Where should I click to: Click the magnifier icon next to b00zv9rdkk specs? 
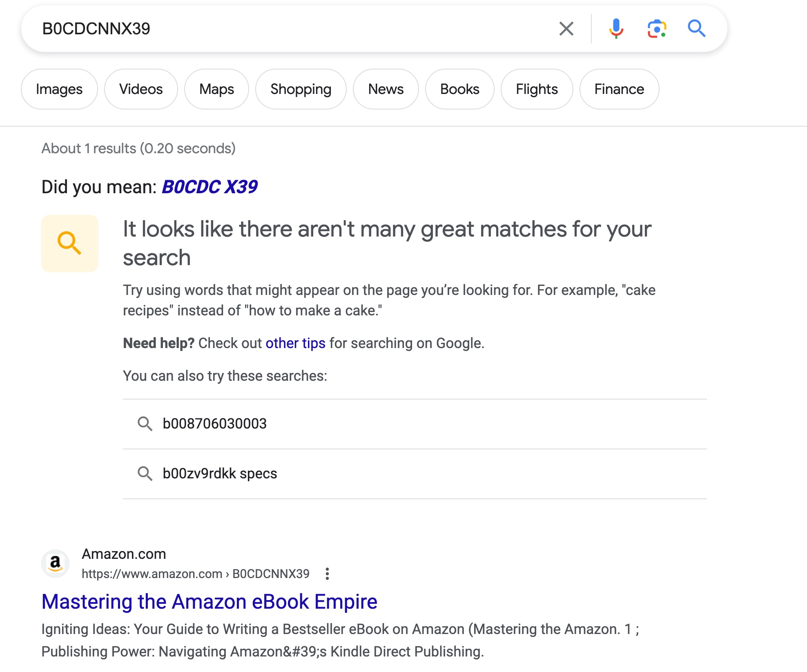145,473
